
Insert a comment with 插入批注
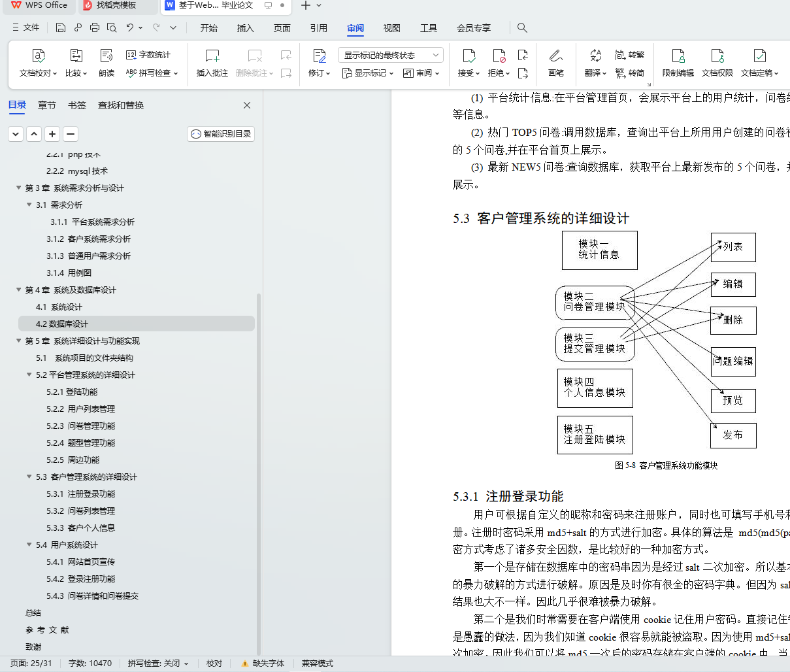click(212, 63)
